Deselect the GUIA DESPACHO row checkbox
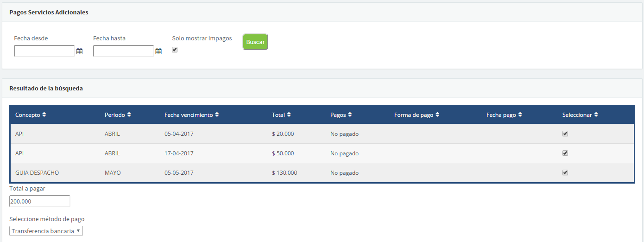The width and height of the screenshot is (644, 242). (x=565, y=172)
